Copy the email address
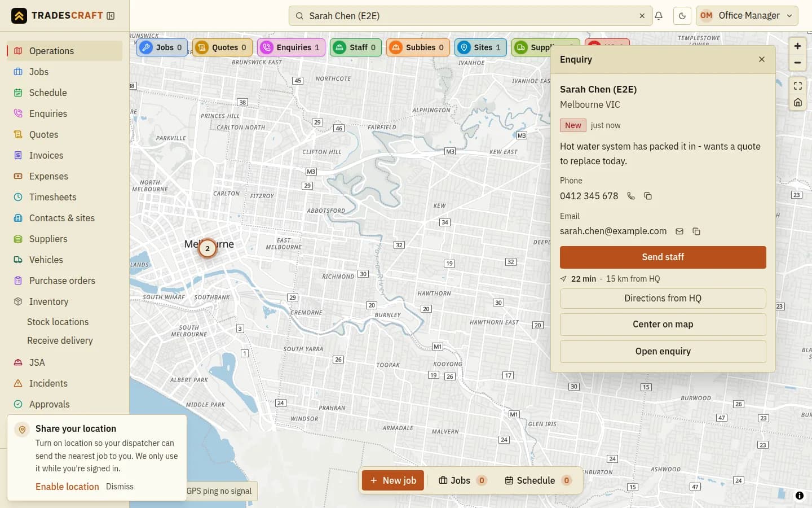 click(696, 231)
